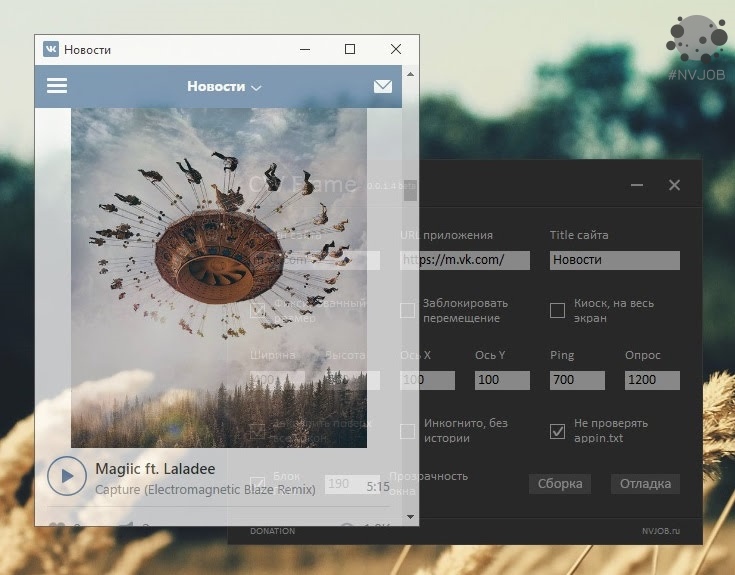Image resolution: width=735 pixels, height=575 pixels.
Task: Open the NVJOB.ru link
Action: coord(660,531)
